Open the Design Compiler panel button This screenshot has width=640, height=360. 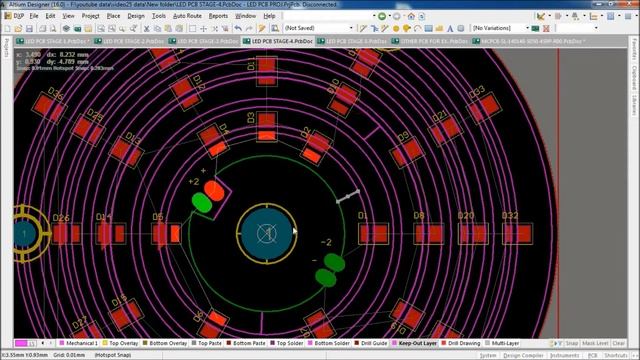pos(523,356)
